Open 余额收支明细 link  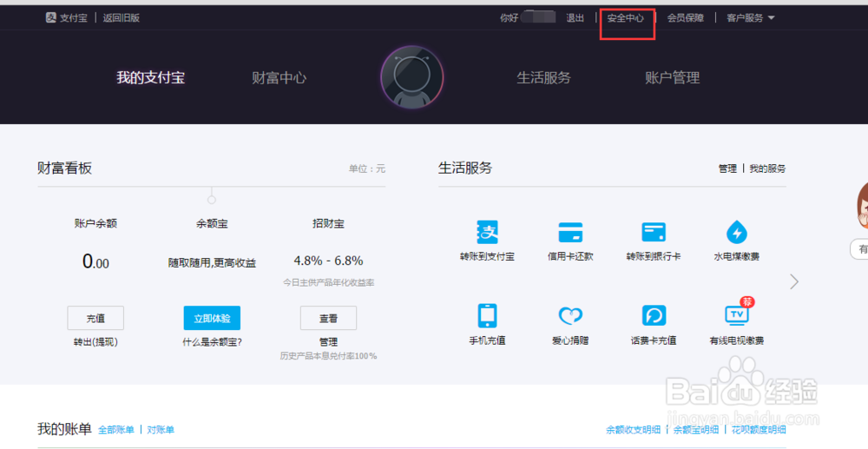634,430
